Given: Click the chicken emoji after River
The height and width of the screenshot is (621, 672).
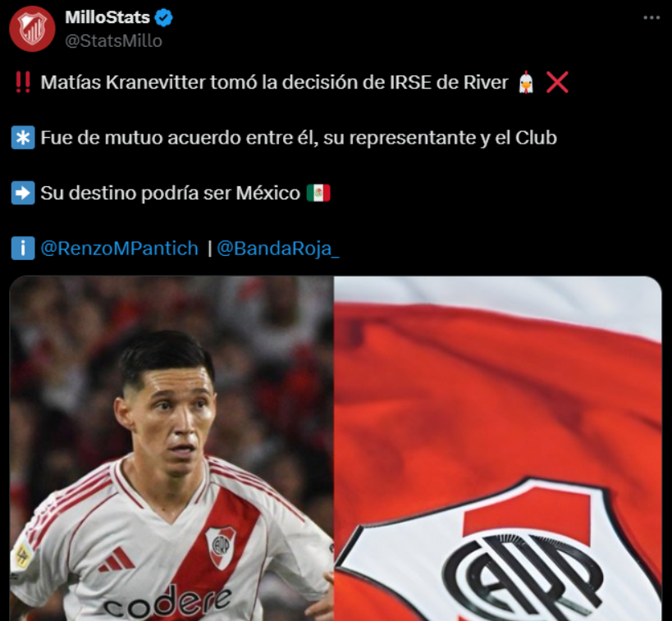Looking at the screenshot, I should pos(526,82).
